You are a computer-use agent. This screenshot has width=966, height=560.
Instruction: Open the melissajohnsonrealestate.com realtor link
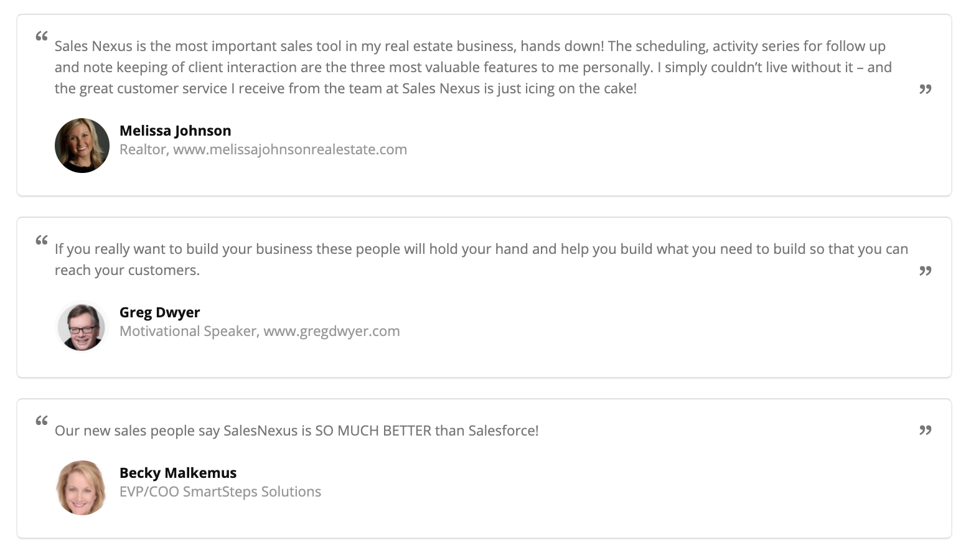(290, 149)
